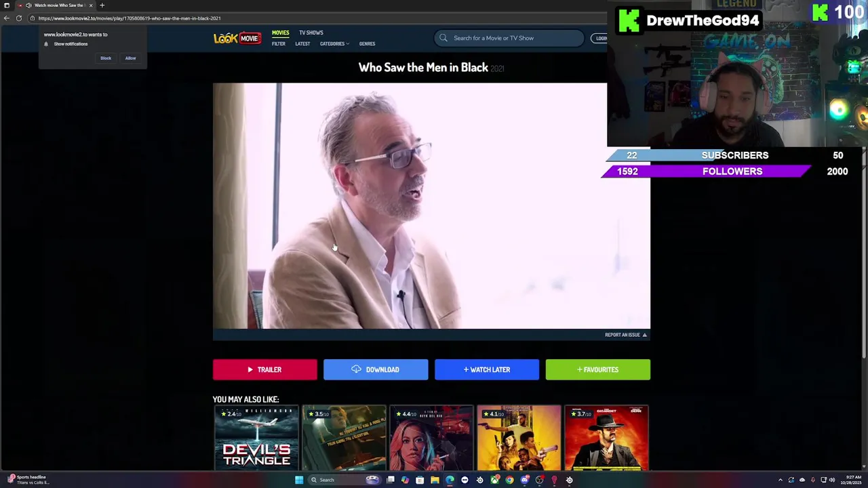View site info lock icon
This screenshot has height=488, width=868.
[32, 18]
